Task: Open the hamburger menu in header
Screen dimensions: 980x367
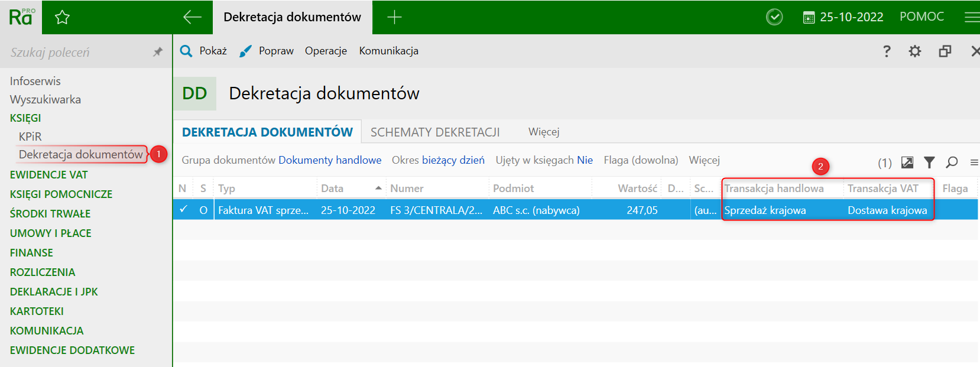Action: pos(972,17)
